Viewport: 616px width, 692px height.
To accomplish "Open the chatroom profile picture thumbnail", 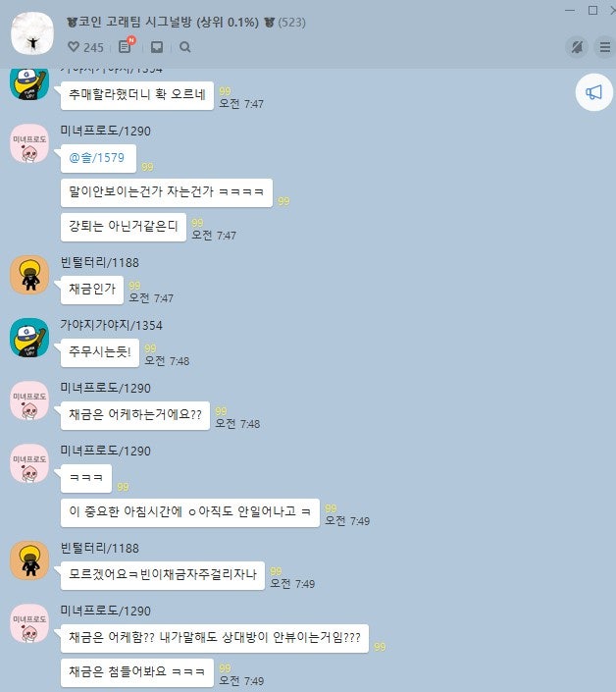I will click(31, 33).
